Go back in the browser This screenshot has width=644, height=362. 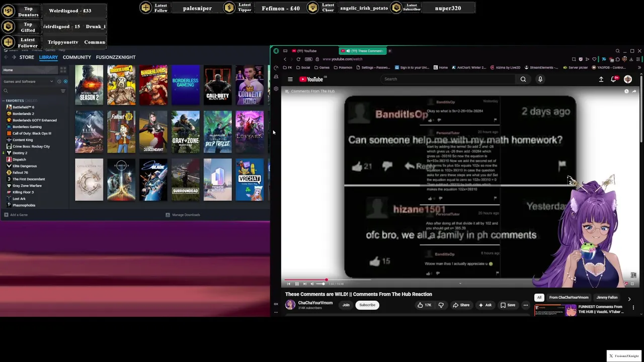[285, 59]
